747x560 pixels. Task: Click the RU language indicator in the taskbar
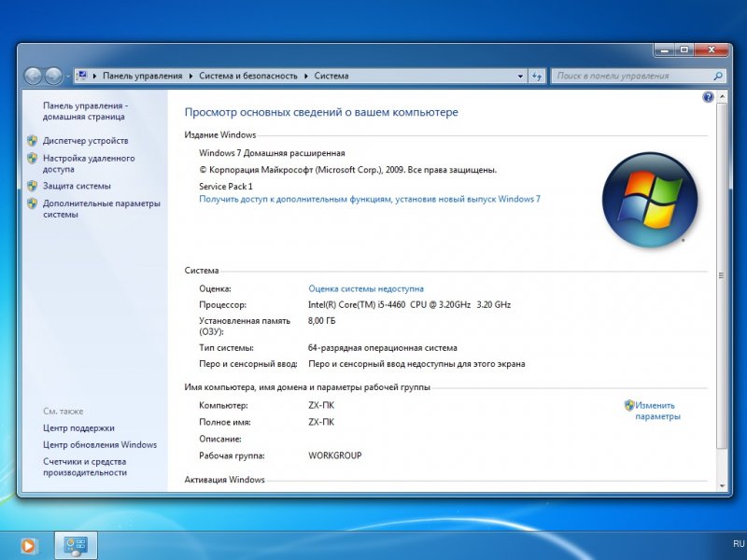click(739, 544)
